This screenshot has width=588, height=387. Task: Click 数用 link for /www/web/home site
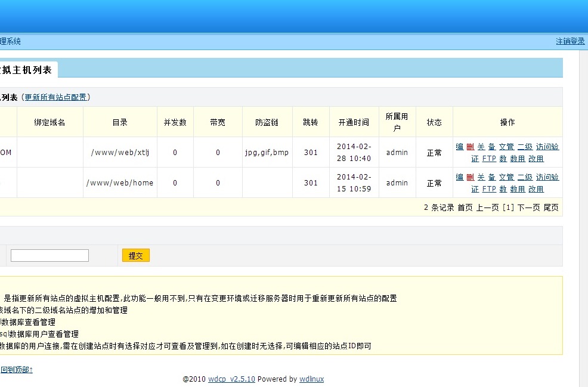pyautogui.click(x=518, y=189)
